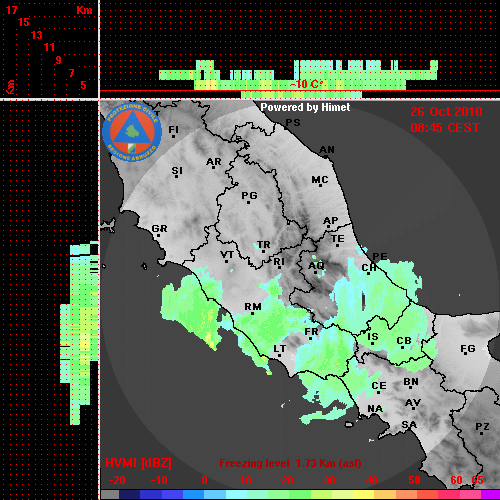Click the yellow swatch on the color bar
500x500 pixels.
363,495
